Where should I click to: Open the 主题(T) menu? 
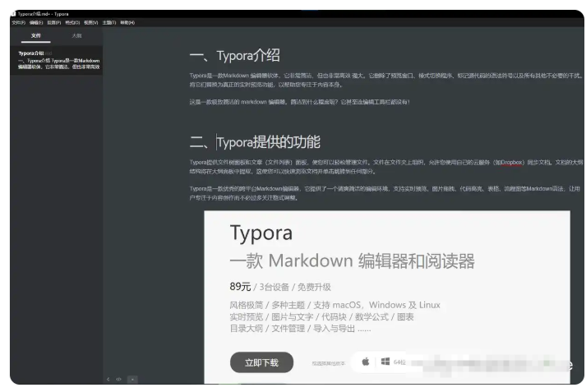point(109,23)
